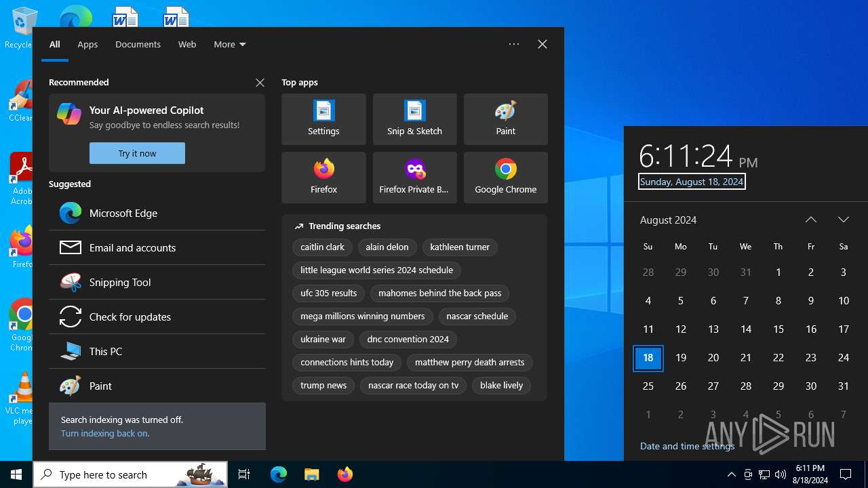The height and width of the screenshot is (488, 868).
Task: Open Email and accounts suggestion
Action: point(157,247)
